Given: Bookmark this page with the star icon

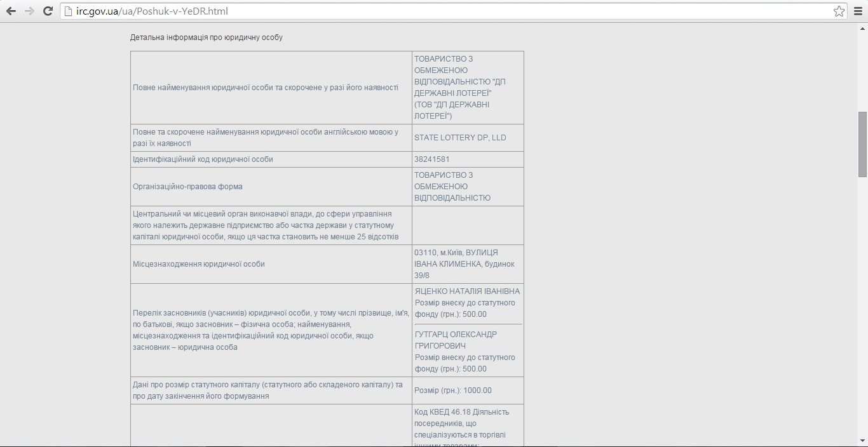Looking at the screenshot, I should click(839, 11).
